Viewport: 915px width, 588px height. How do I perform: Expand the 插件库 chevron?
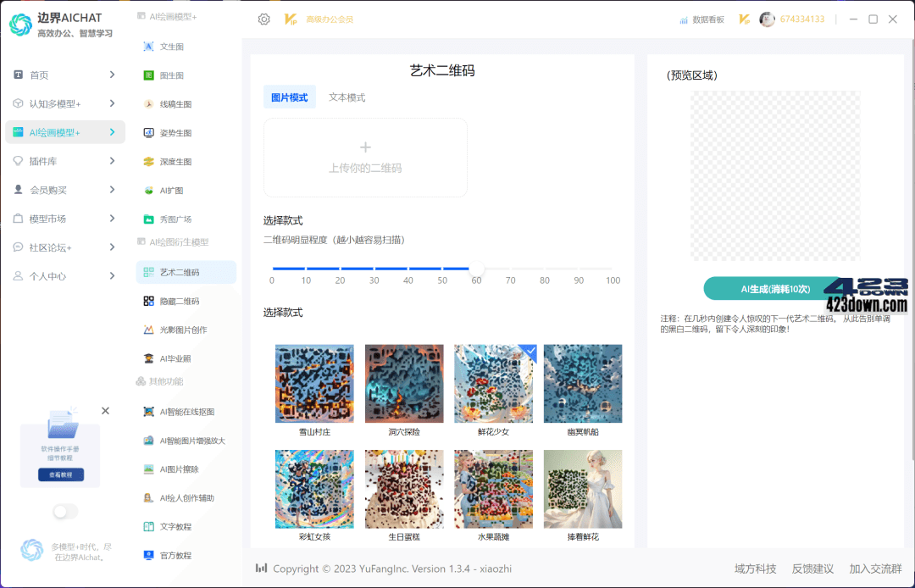[112, 161]
